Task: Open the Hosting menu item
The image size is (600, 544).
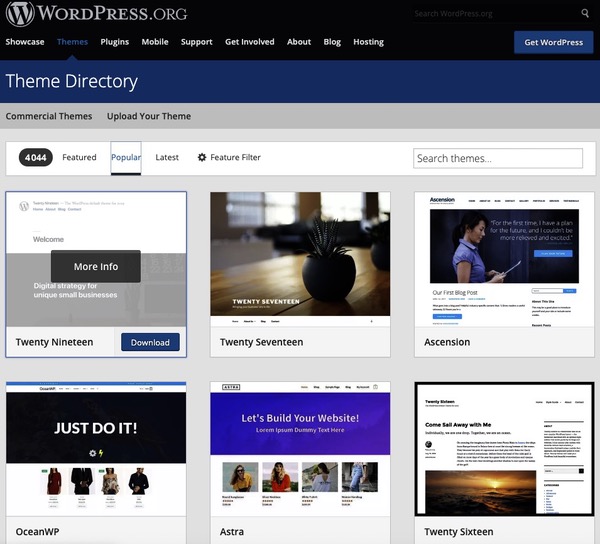Action: point(368,42)
